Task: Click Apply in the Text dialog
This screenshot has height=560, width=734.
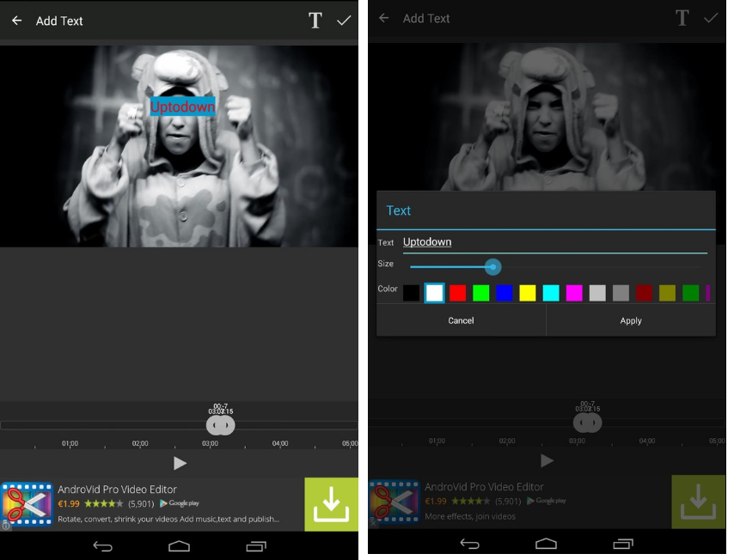Action: click(x=631, y=320)
